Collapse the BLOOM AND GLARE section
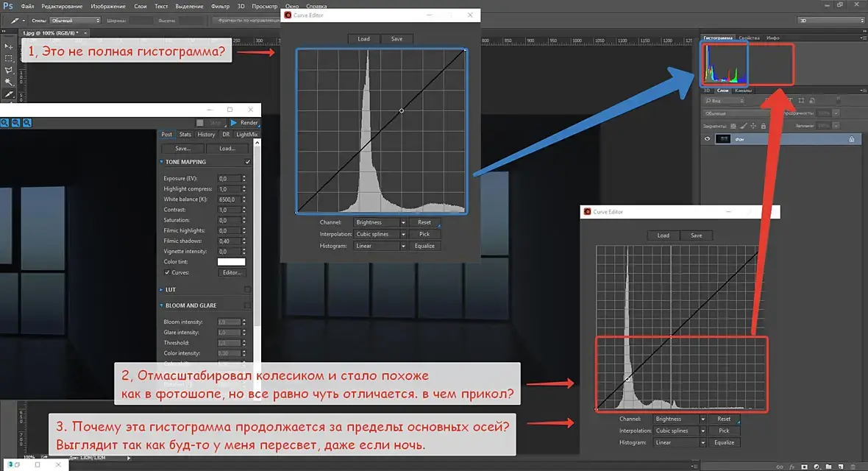The width and height of the screenshot is (868, 471). (161, 305)
